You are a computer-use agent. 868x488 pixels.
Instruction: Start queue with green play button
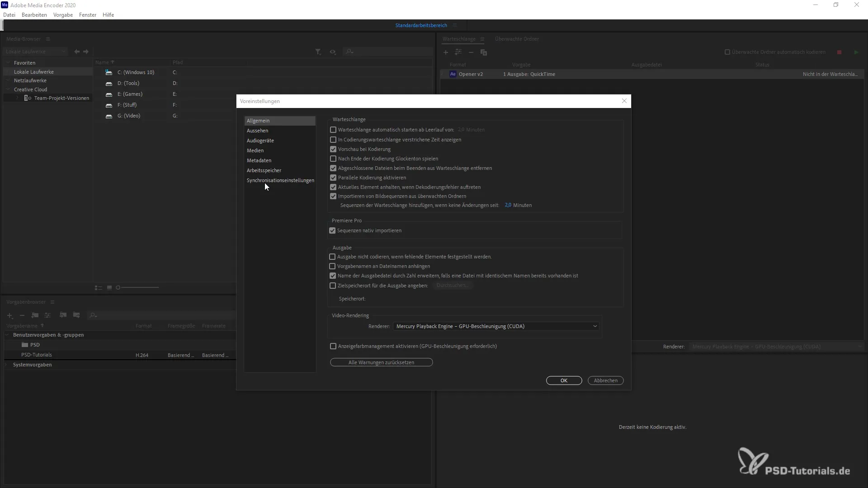click(x=856, y=52)
